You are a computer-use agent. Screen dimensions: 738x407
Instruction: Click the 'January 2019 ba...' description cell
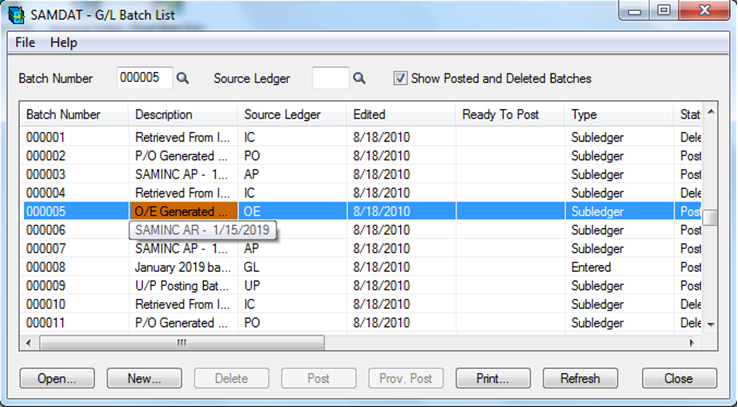[x=183, y=267]
